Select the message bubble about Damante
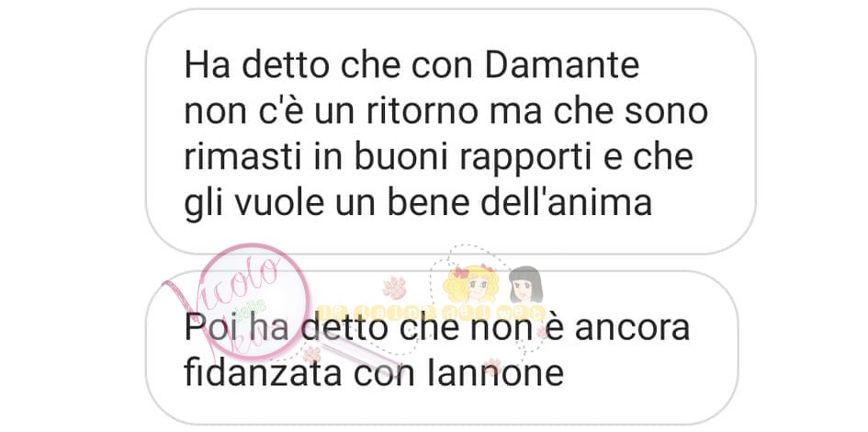The image size is (868, 432). (x=451, y=131)
